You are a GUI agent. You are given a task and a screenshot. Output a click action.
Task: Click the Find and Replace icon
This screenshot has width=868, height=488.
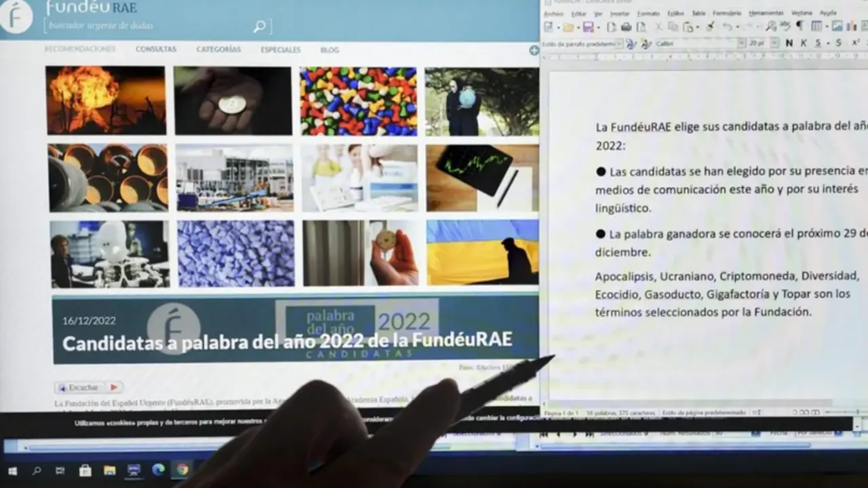point(771,26)
